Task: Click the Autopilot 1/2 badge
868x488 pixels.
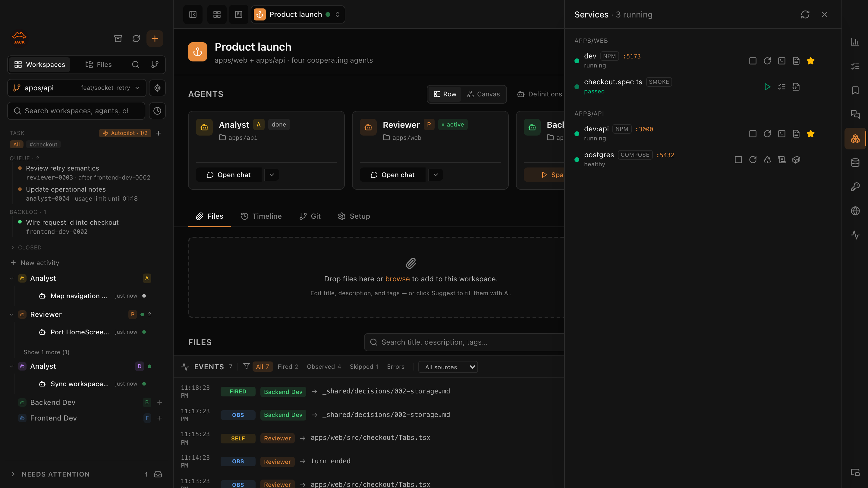Action: 125,133
